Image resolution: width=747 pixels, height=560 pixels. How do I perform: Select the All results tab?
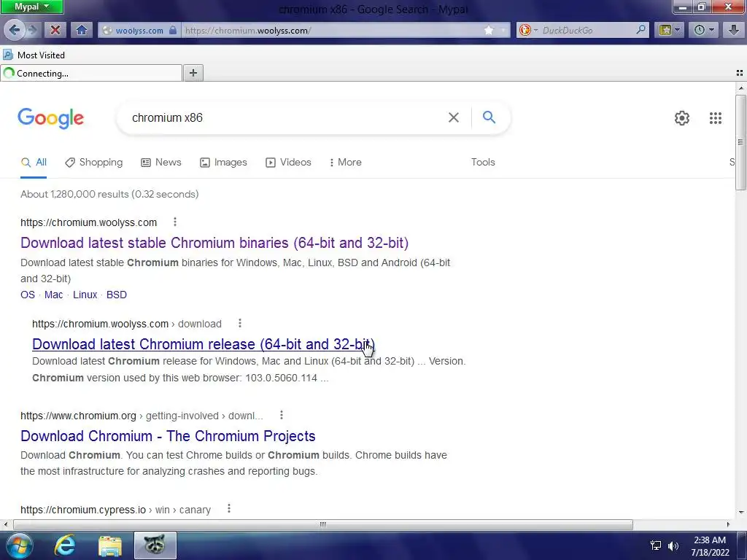click(34, 163)
